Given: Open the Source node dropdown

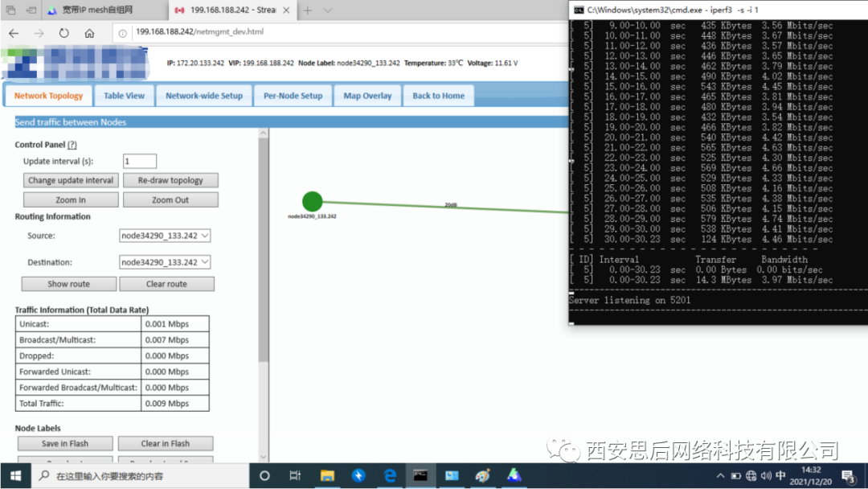Looking at the screenshot, I should click(165, 236).
